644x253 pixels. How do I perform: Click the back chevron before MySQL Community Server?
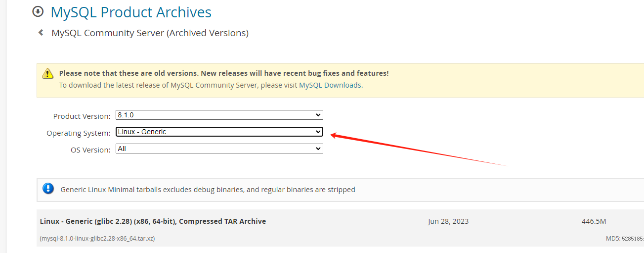[x=41, y=33]
